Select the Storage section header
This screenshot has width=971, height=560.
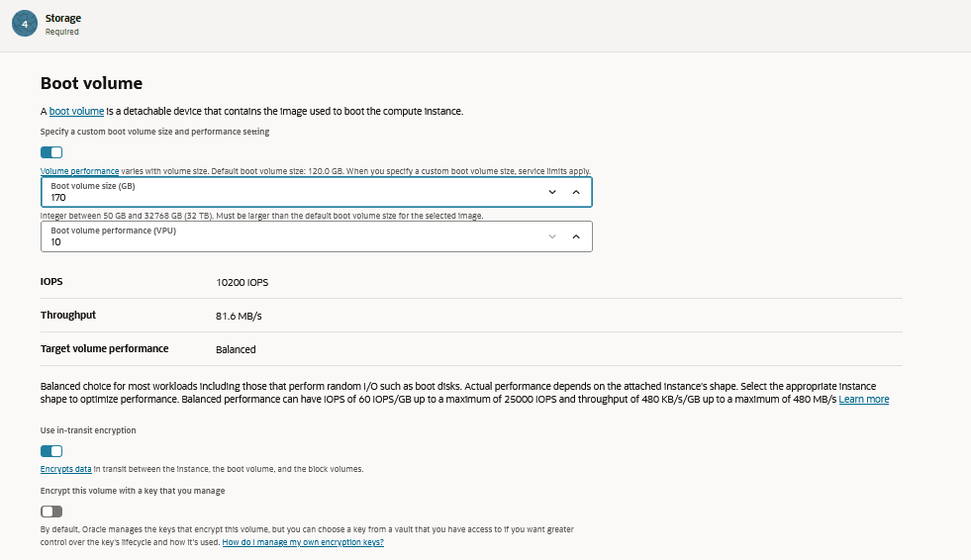[63, 18]
